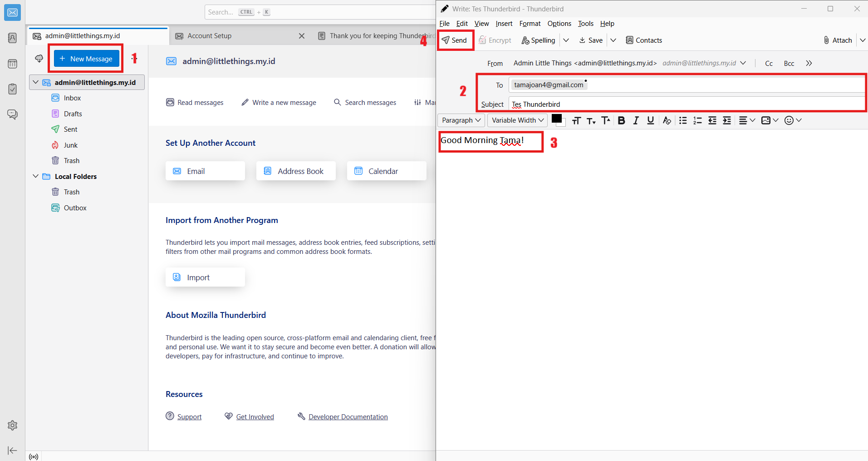Open the File menu
Image resolution: width=868 pixels, height=461 pixels.
click(x=444, y=24)
